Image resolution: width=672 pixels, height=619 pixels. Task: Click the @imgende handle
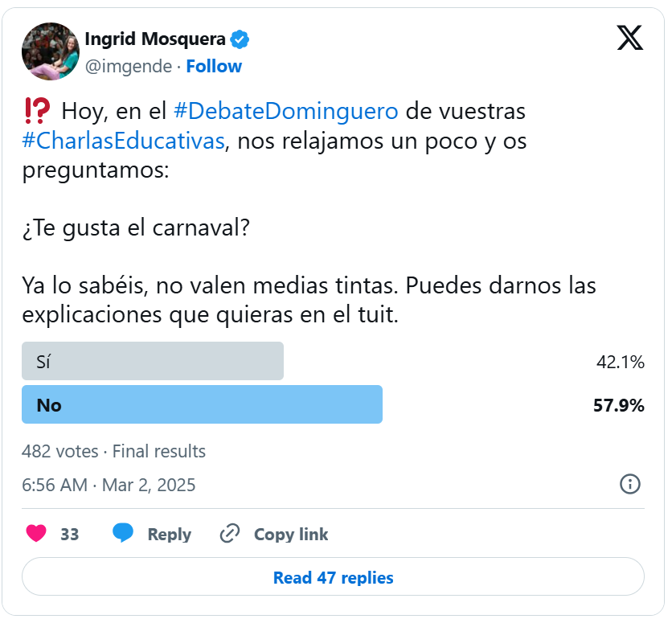point(129,66)
